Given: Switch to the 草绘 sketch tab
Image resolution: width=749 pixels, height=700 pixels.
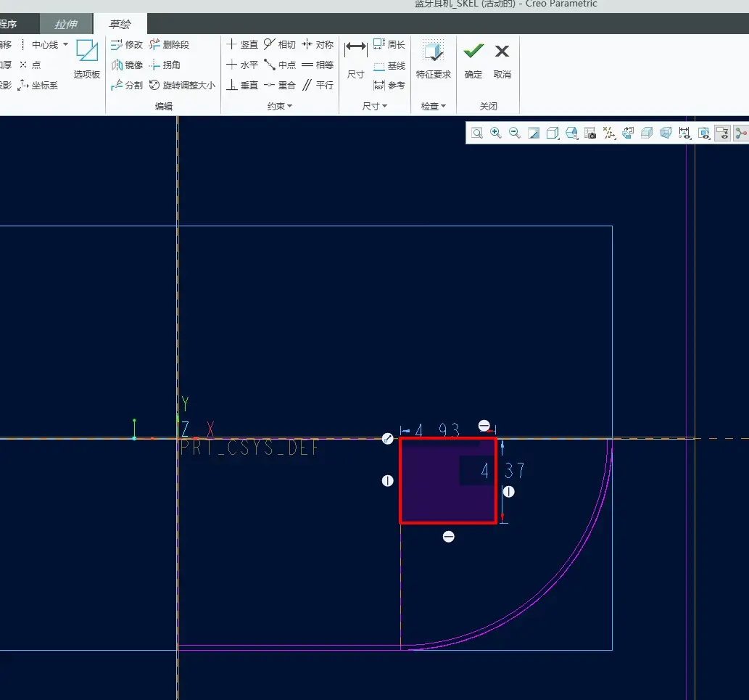Looking at the screenshot, I should pyautogui.click(x=120, y=24).
